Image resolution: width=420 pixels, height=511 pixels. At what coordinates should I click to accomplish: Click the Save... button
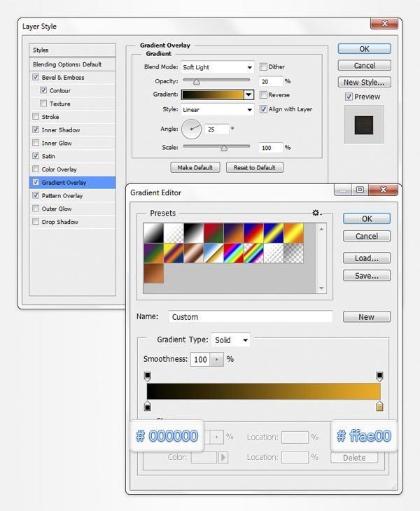pyautogui.click(x=367, y=276)
